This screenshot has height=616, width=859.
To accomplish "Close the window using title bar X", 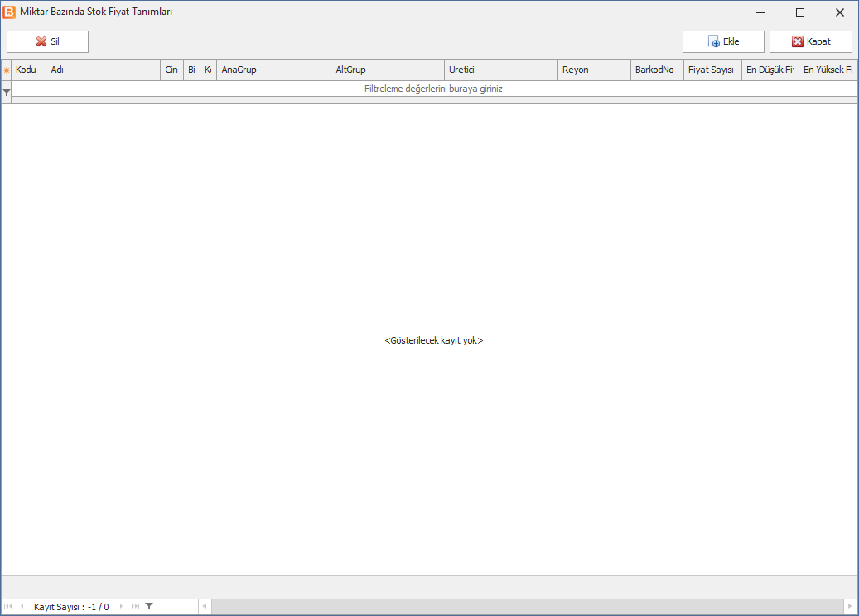I will pyautogui.click(x=839, y=12).
